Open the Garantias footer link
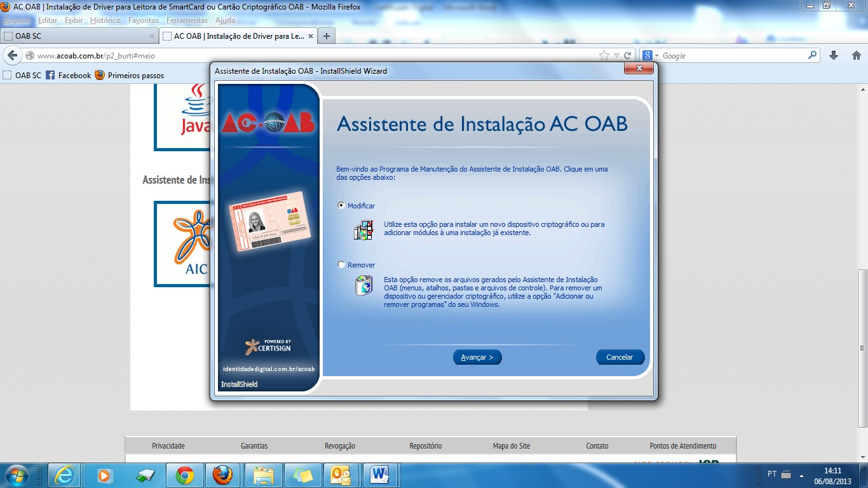868x488 pixels. (254, 446)
